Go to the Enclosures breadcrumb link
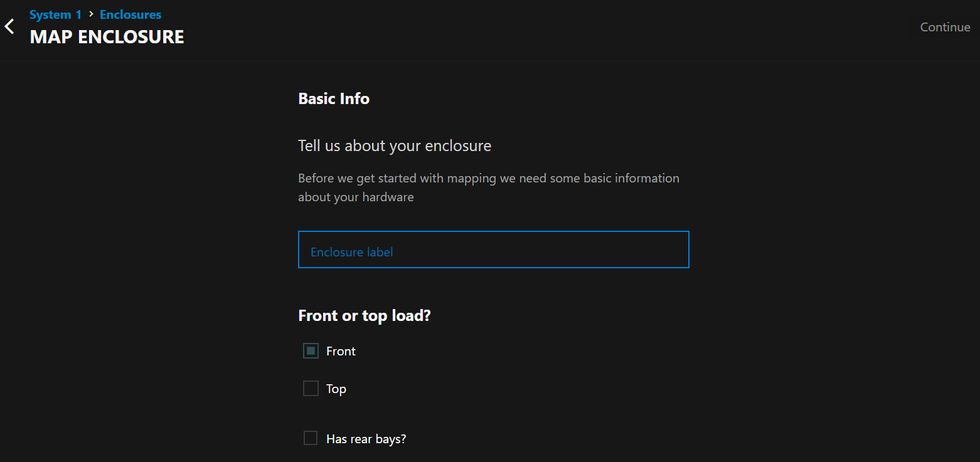980x462 pixels. coord(130,14)
